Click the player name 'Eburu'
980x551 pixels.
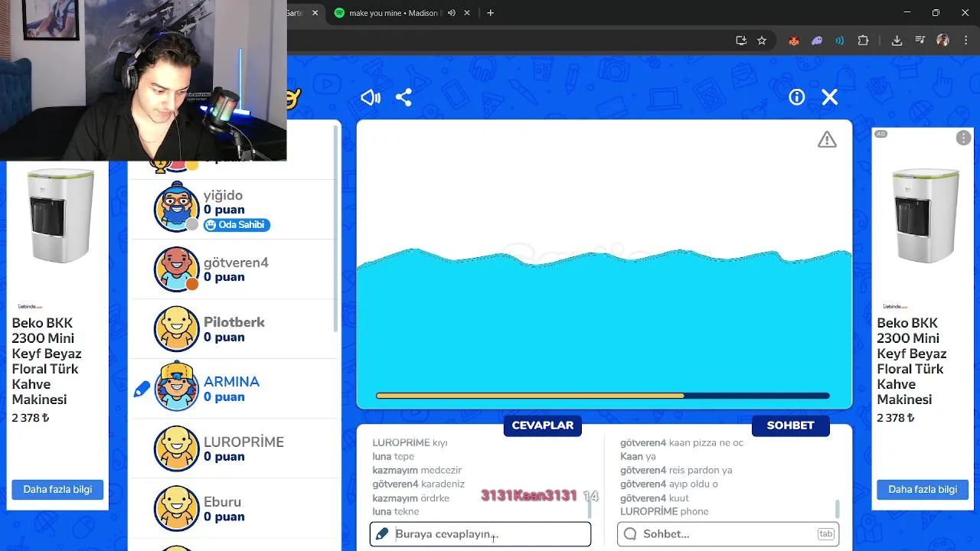click(222, 502)
